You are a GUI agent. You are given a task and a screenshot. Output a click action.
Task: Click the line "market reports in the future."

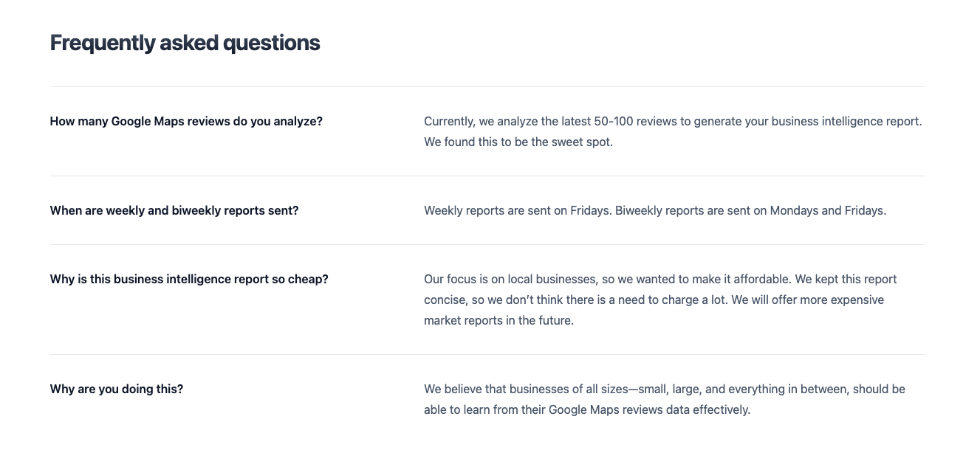tap(498, 321)
